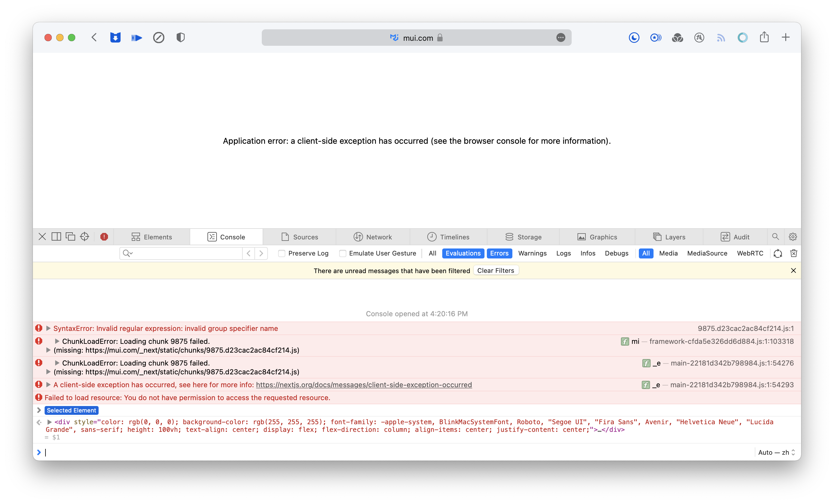Open filter search options dropdown
The image size is (834, 504).
(x=128, y=253)
